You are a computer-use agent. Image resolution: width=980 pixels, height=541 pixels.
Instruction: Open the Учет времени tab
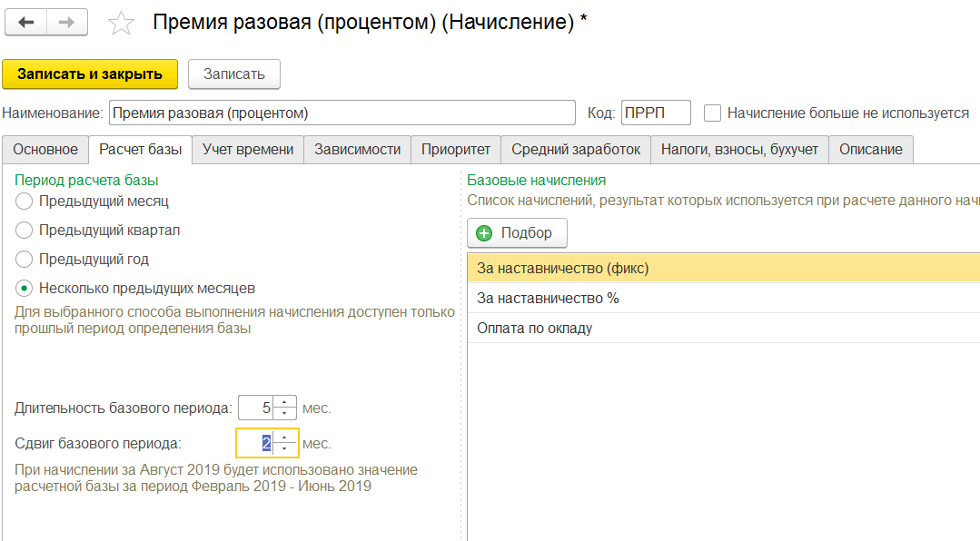pos(248,150)
